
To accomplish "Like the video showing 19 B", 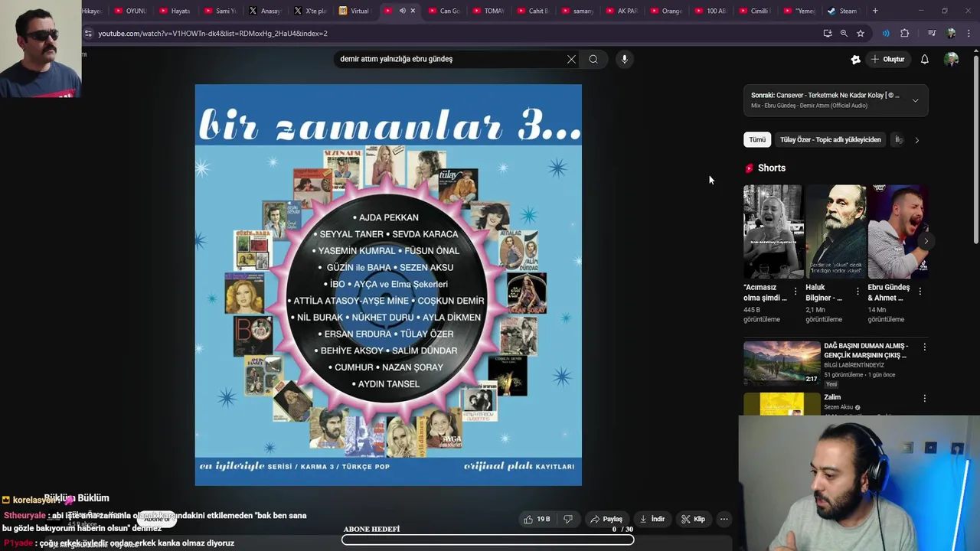I will [537, 519].
